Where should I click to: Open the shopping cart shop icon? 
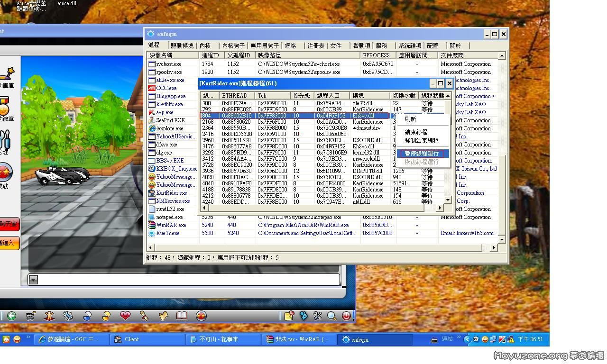point(30,316)
